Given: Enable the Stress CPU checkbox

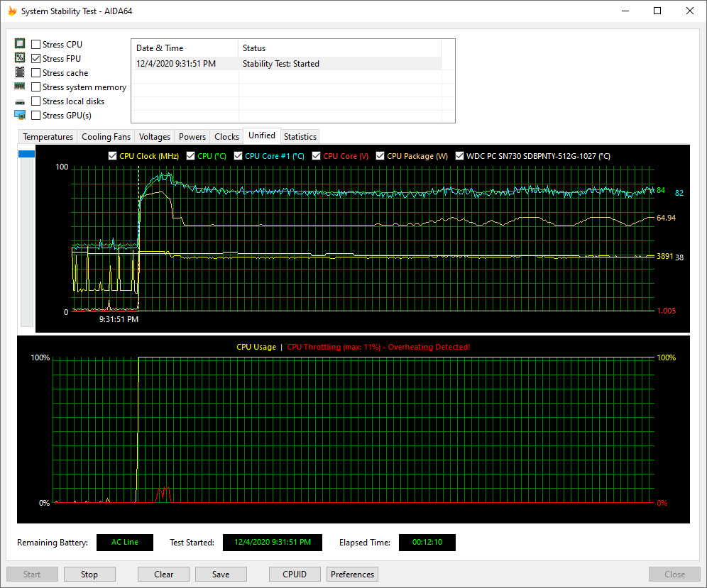Looking at the screenshot, I should tap(35, 44).
